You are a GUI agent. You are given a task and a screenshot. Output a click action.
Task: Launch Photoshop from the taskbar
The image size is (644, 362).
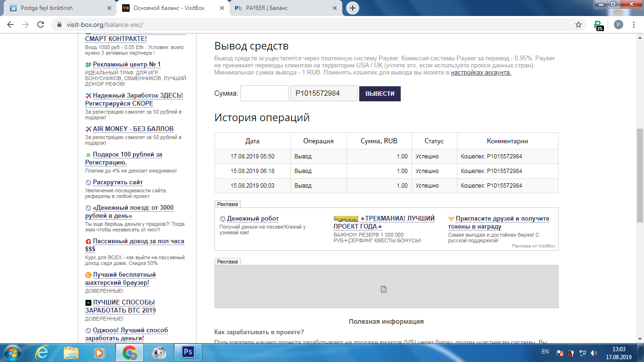coord(188,352)
